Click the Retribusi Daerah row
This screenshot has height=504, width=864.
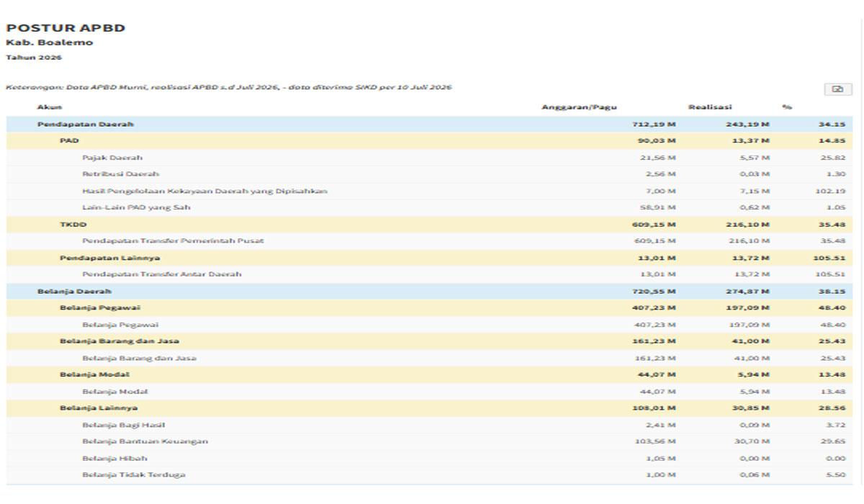click(429, 174)
